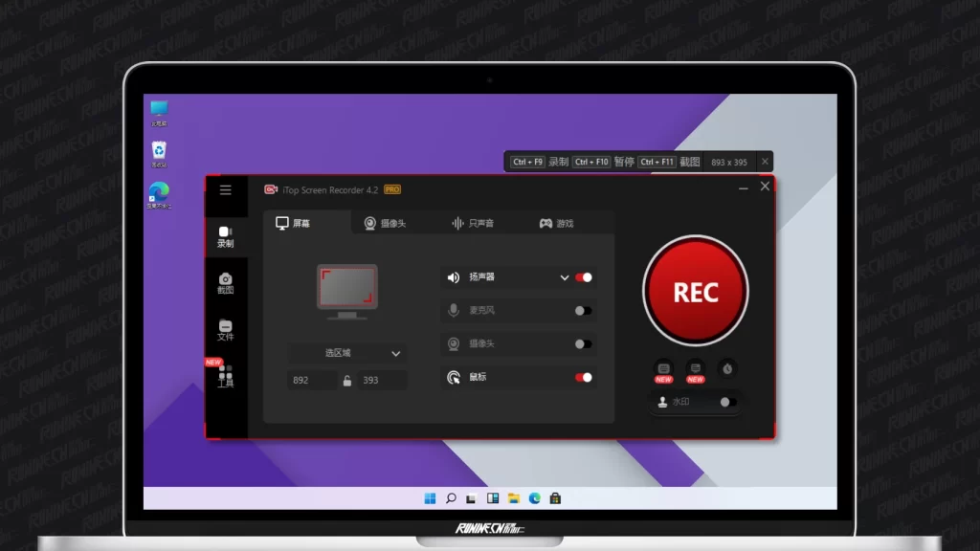The height and width of the screenshot is (551, 980).
Task: Open the 工具 tools section in sidebar
Action: click(x=226, y=375)
